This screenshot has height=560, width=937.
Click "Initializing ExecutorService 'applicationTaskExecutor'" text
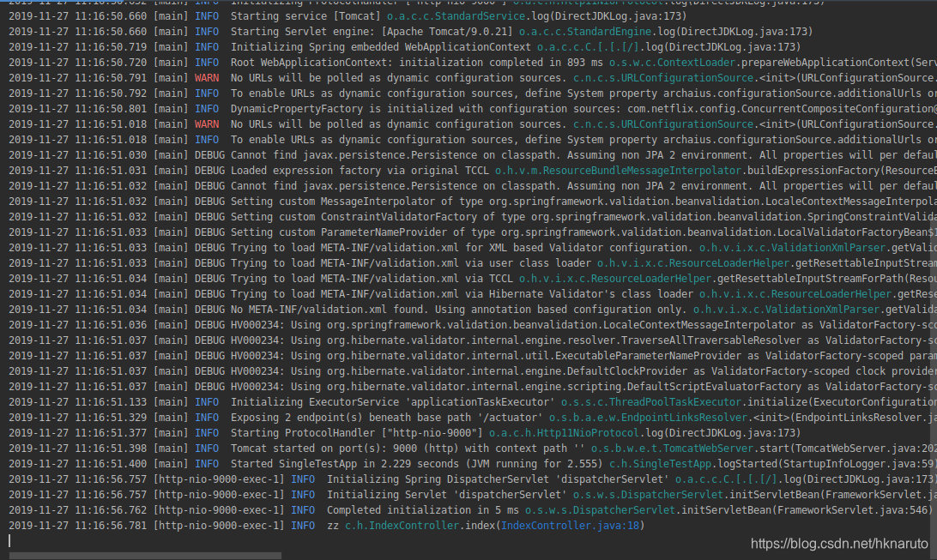(x=393, y=402)
